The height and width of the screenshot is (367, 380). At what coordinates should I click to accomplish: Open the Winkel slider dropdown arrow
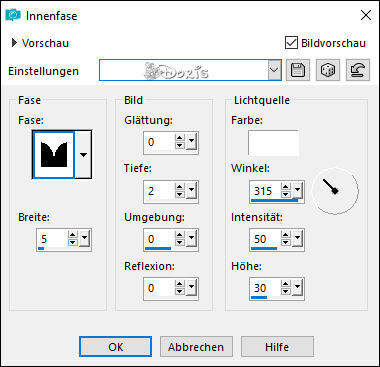tap(297, 191)
